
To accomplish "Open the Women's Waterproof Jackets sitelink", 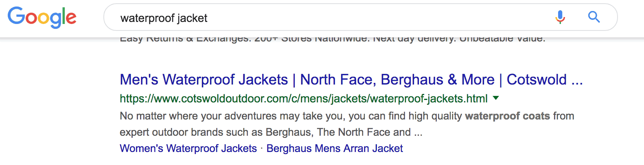I will (x=188, y=148).
